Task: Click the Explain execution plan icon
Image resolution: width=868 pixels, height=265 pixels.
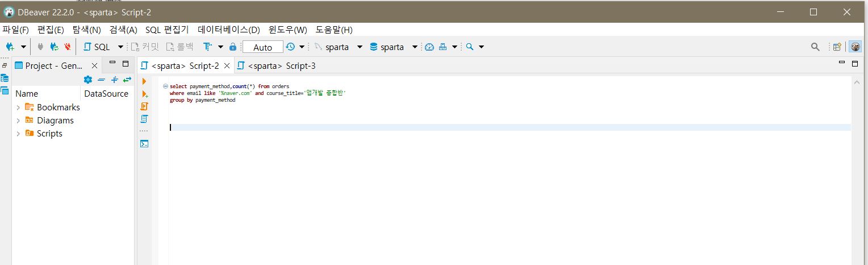Action: pos(144,119)
